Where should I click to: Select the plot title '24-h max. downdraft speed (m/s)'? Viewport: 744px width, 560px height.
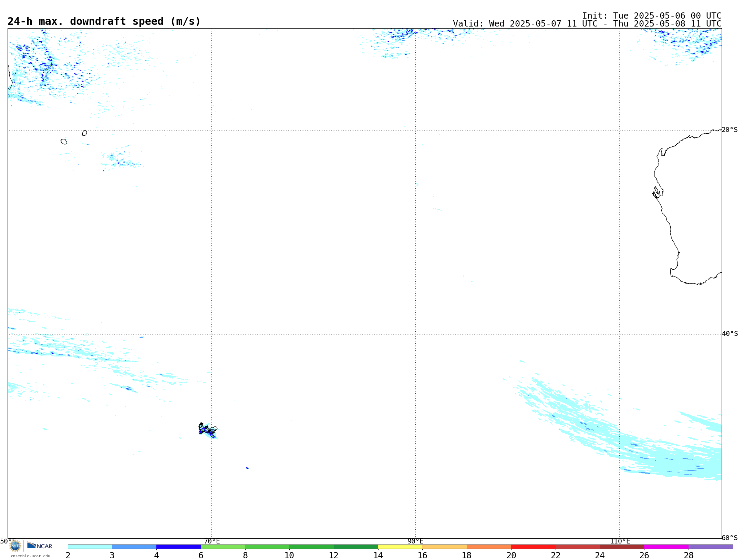coord(104,21)
